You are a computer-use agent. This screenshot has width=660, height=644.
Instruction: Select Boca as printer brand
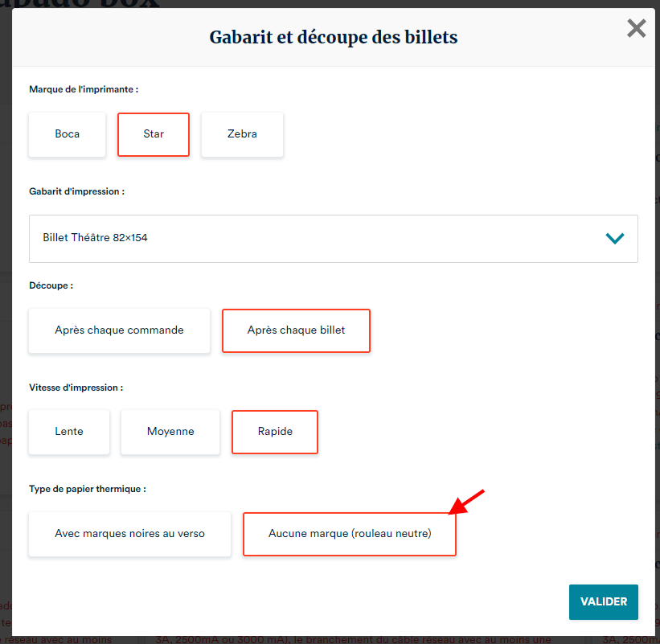click(x=68, y=134)
